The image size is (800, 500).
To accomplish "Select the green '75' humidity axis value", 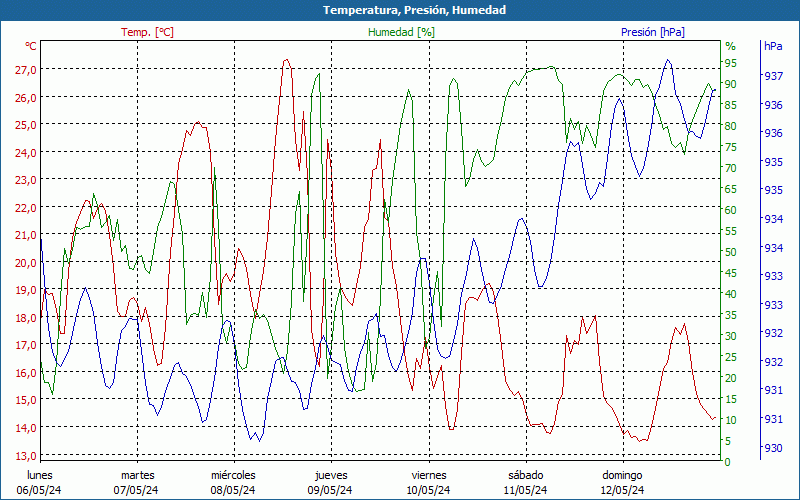I will click(x=731, y=147).
